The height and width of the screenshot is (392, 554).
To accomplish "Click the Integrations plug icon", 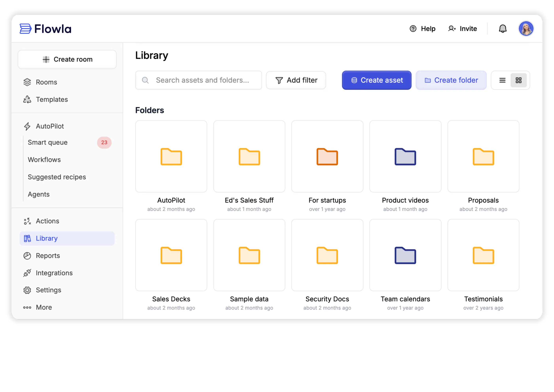I will (x=27, y=273).
